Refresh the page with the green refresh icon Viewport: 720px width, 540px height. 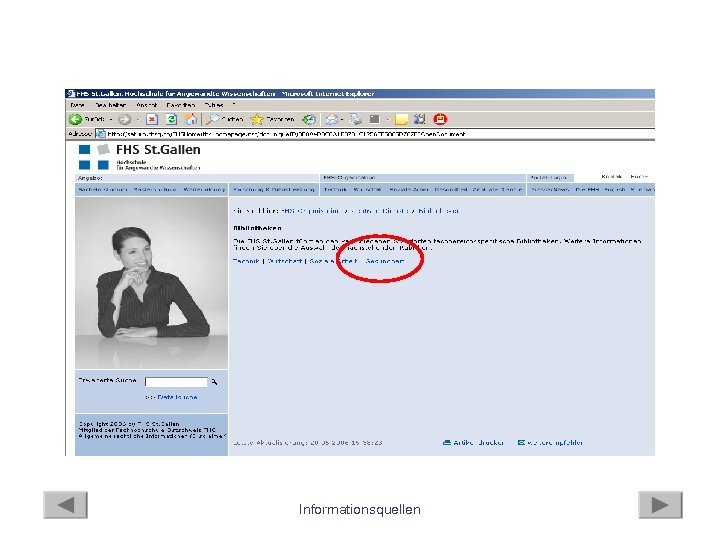coord(171,119)
